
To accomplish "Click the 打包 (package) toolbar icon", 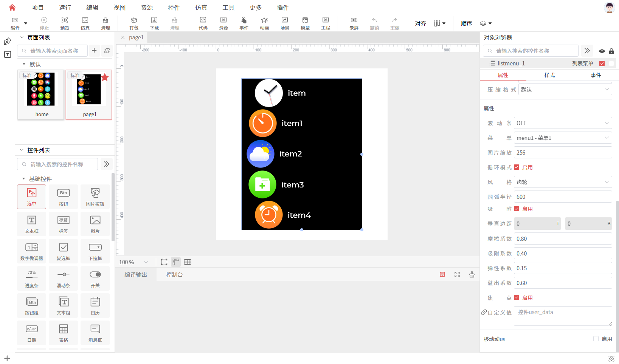I will click(x=134, y=23).
